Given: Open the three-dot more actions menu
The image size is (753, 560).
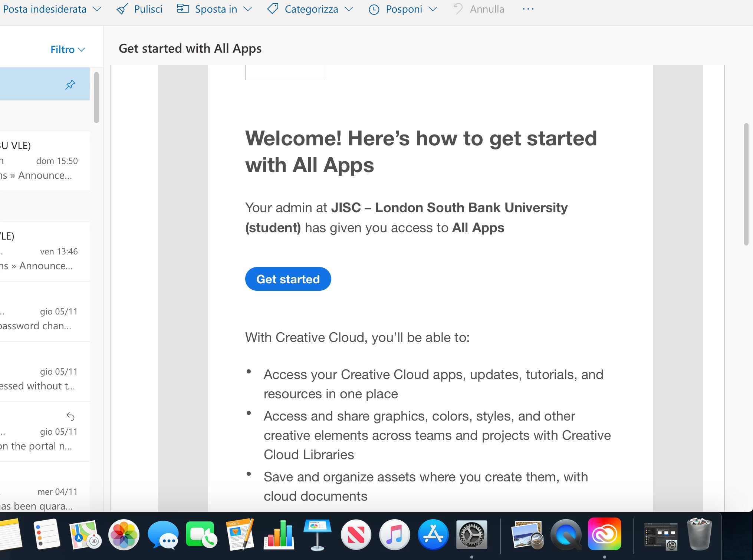Looking at the screenshot, I should pyautogui.click(x=528, y=9).
